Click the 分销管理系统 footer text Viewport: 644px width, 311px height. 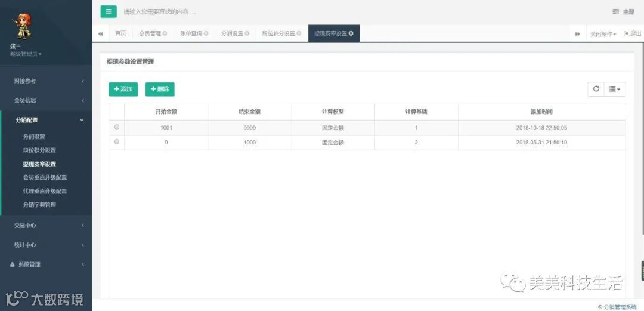coord(620,307)
